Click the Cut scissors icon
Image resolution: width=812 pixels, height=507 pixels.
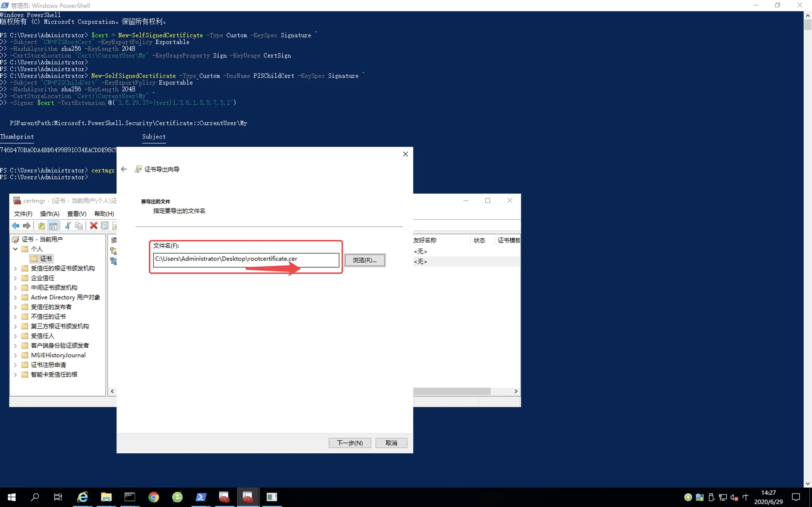[x=68, y=226]
